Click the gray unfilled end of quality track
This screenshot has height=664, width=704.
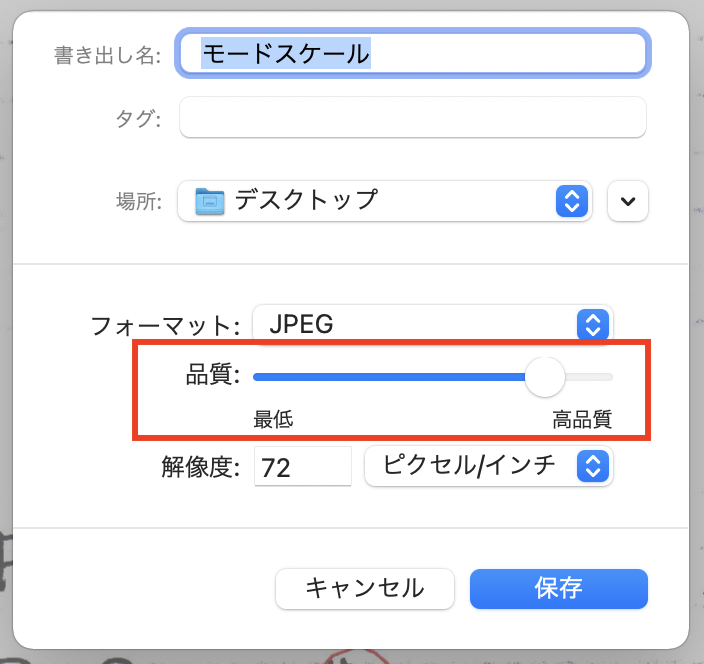coord(592,377)
